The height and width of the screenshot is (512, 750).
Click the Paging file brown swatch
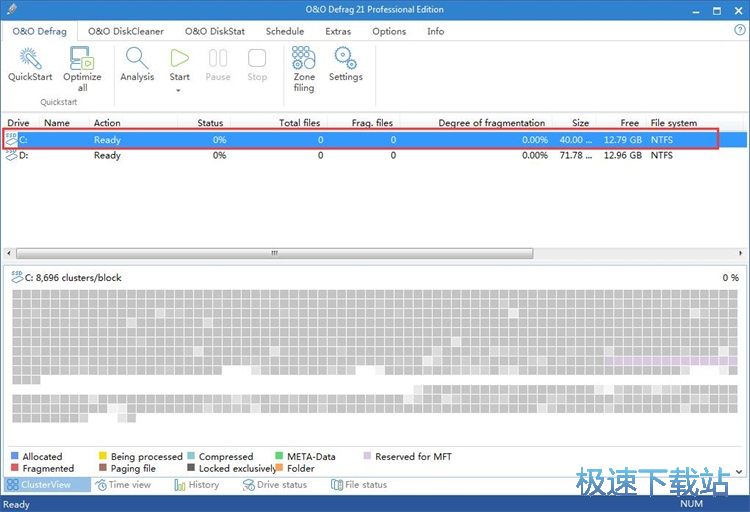(102, 467)
